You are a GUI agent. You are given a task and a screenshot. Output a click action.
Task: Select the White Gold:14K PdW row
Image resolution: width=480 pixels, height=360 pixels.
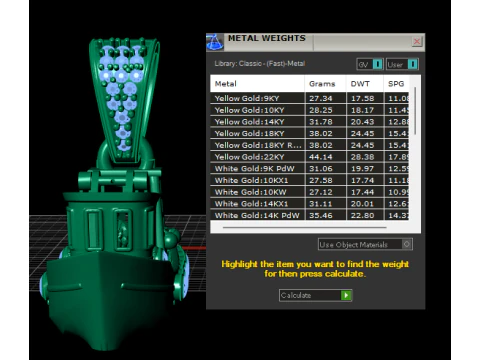pos(309,215)
